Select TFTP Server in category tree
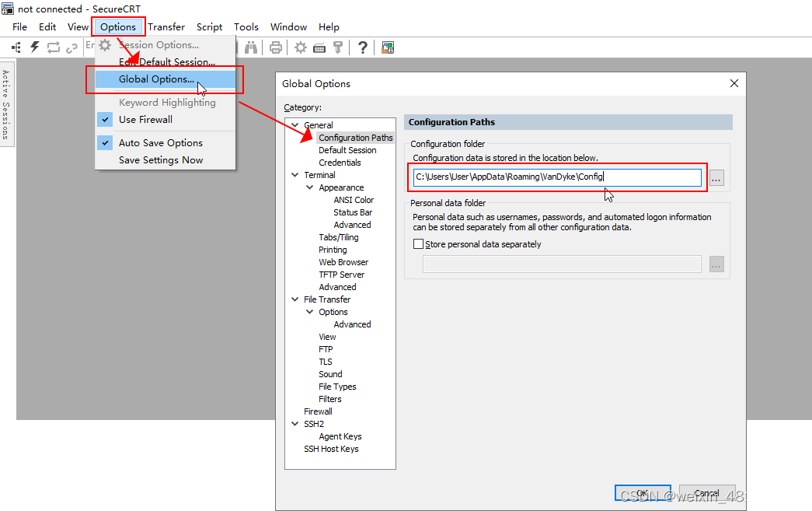Screen dimensions: 812x511 click(x=341, y=274)
